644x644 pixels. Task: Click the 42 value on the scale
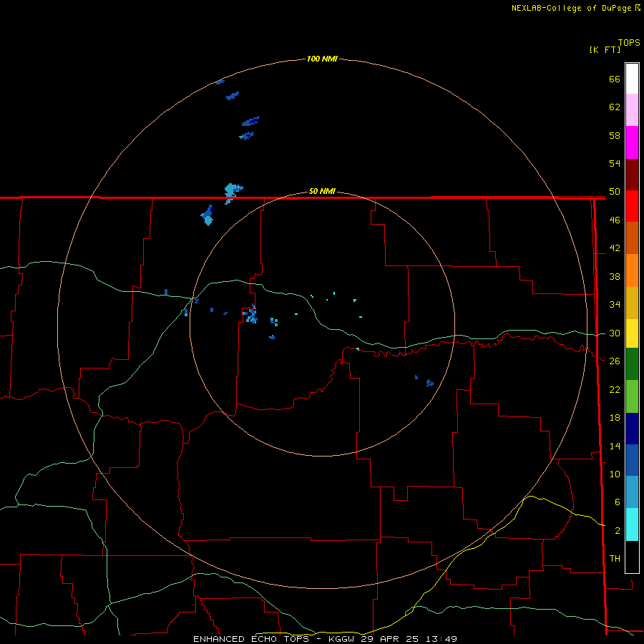tap(615, 248)
